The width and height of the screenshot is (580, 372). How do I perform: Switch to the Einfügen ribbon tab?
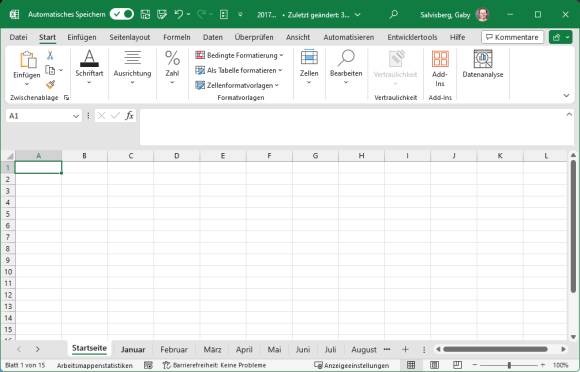[82, 37]
